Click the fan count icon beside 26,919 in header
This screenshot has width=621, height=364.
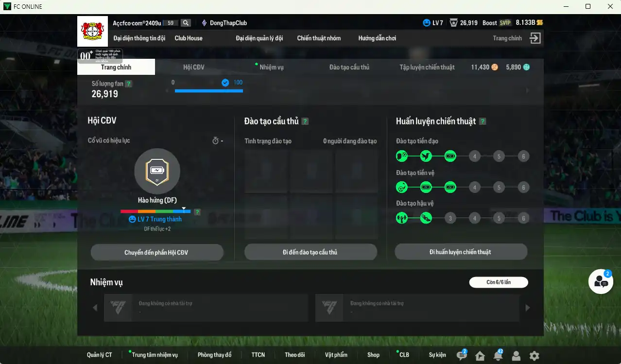point(453,23)
